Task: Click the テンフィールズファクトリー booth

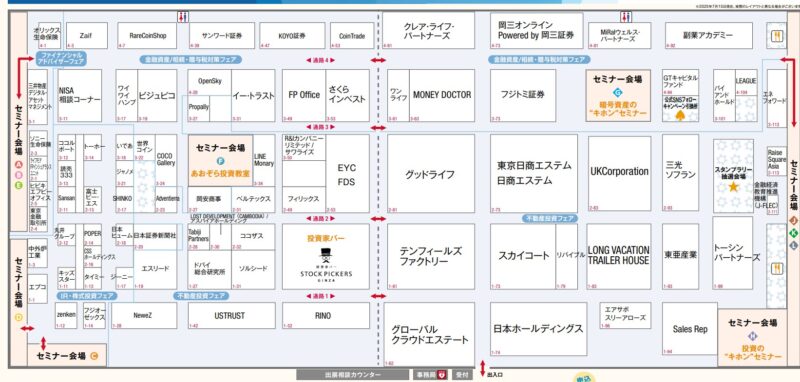Action: (x=431, y=257)
